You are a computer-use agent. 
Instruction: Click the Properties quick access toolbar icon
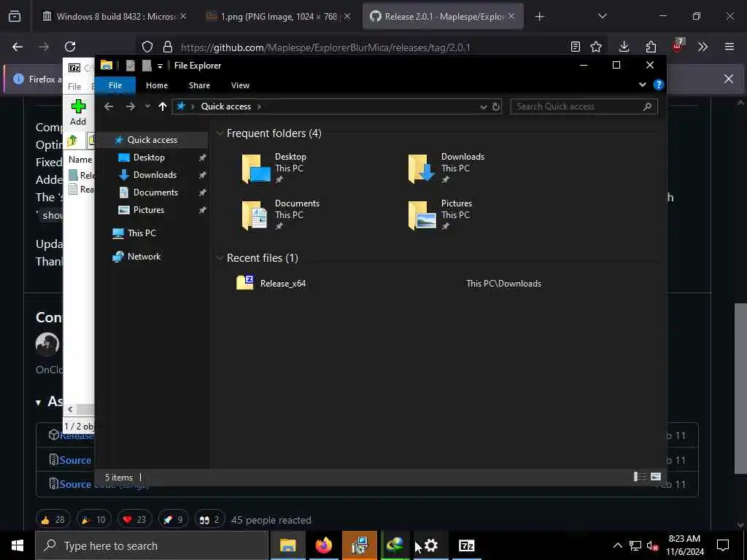point(131,66)
